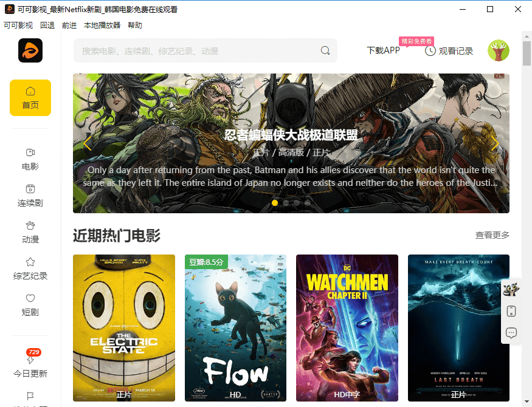
Task: Select the 连续剧 TV series icon
Action: click(x=30, y=189)
